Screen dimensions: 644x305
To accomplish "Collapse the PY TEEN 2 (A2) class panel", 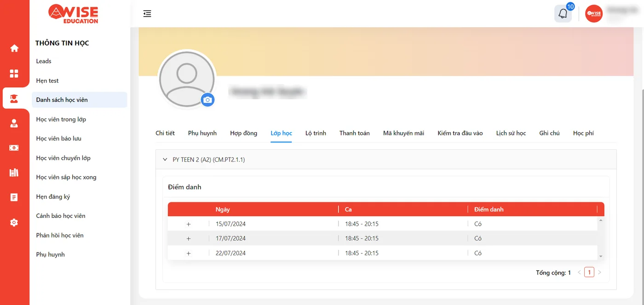I will click(165, 159).
